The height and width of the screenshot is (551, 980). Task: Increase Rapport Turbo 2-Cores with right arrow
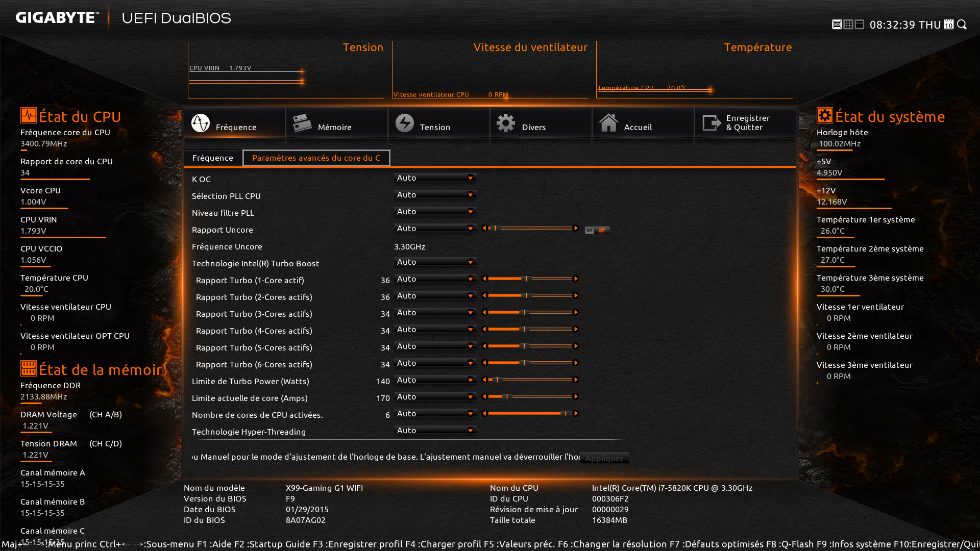(x=576, y=295)
